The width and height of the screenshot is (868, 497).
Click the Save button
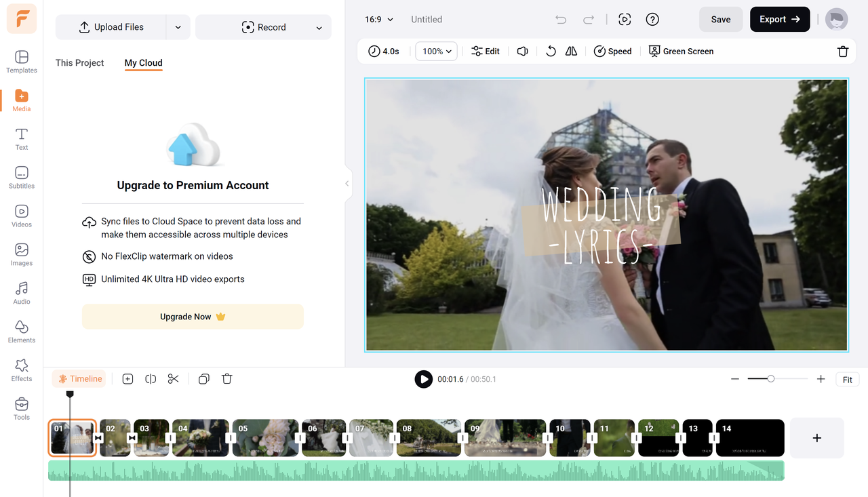721,20
